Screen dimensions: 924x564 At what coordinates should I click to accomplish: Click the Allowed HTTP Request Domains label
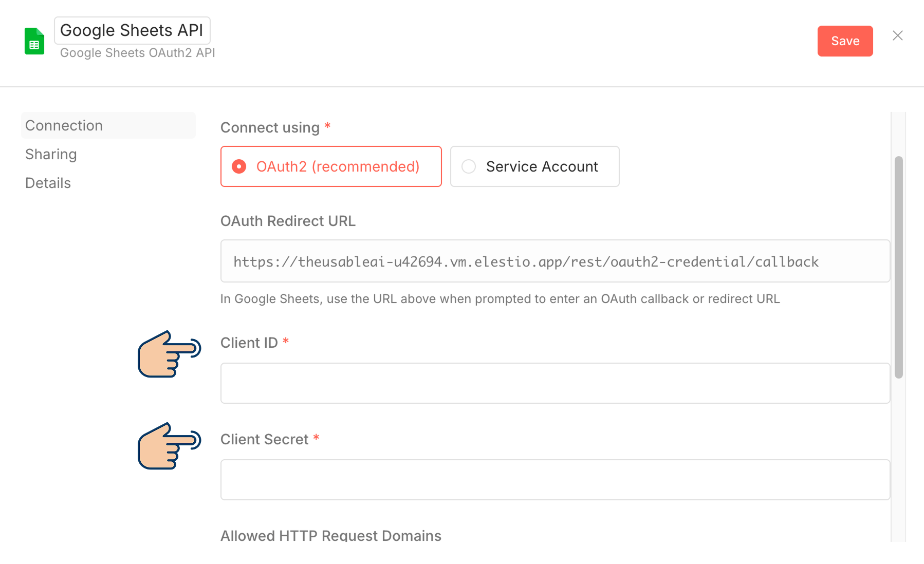pyautogui.click(x=331, y=535)
